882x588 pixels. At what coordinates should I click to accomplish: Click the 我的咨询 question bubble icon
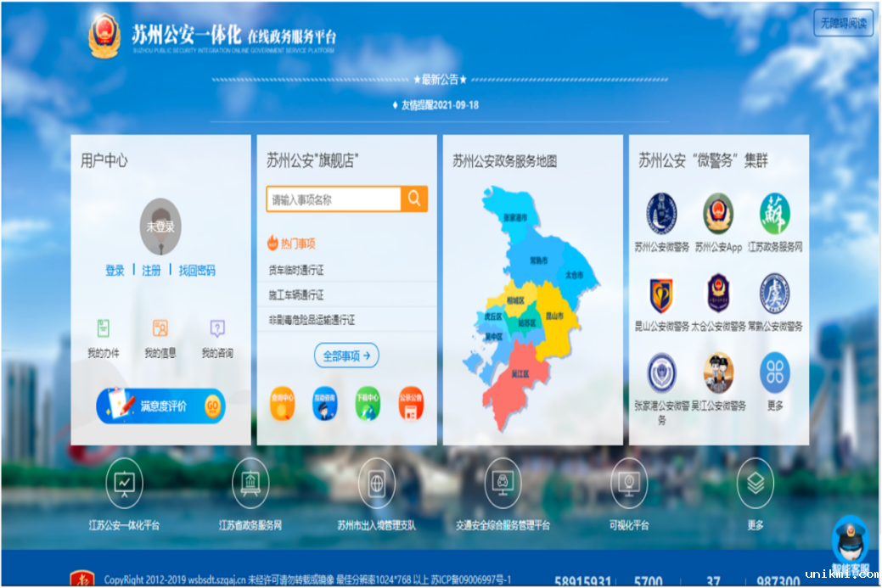point(217,328)
